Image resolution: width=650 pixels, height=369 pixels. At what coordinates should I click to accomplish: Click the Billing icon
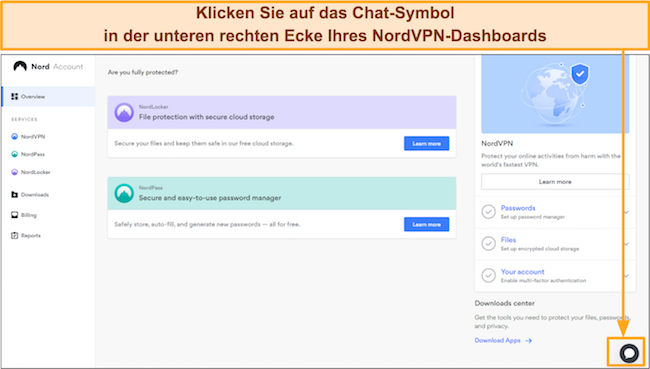click(x=15, y=215)
